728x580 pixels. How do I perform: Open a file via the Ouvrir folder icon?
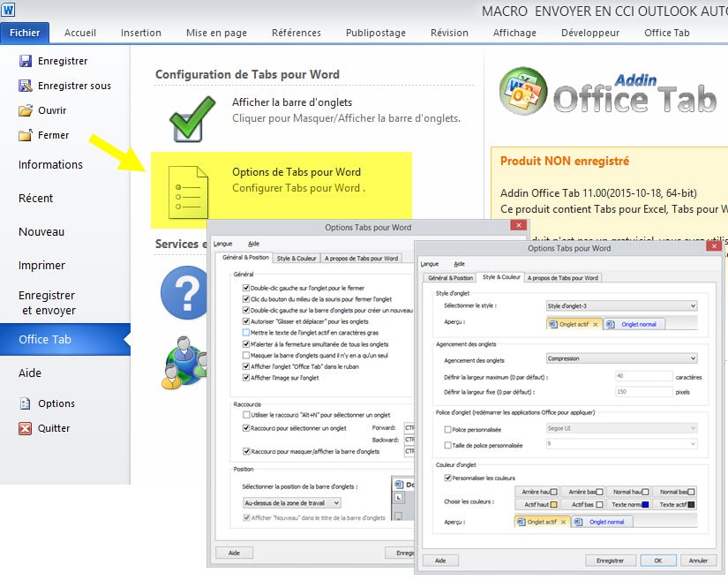(x=26, y=110)
